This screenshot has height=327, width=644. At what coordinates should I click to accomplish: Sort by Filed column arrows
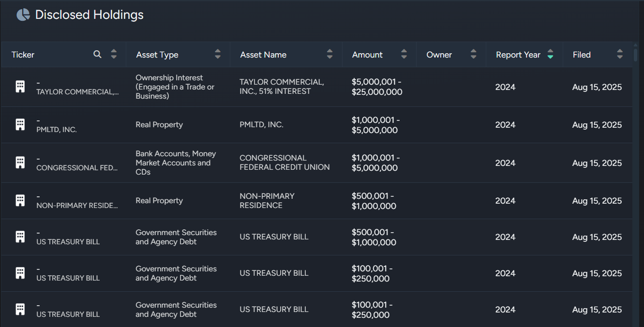click(620, 54)
